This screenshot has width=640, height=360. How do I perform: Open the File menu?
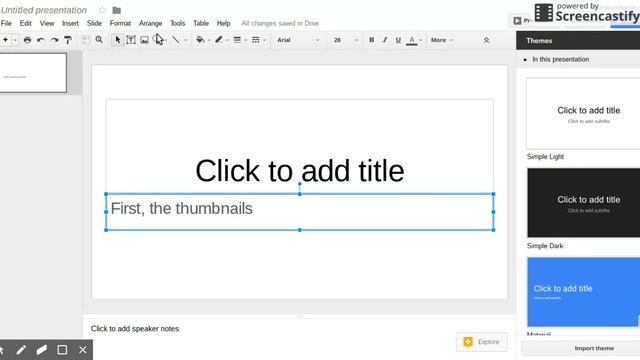6,23
